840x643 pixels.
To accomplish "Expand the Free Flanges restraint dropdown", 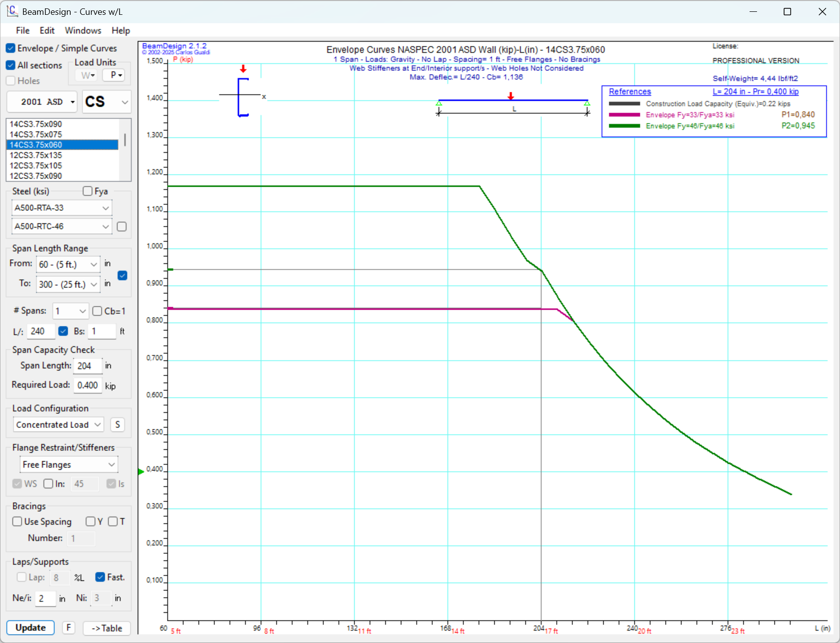I will pyautogui.click(x=69, y=465).
